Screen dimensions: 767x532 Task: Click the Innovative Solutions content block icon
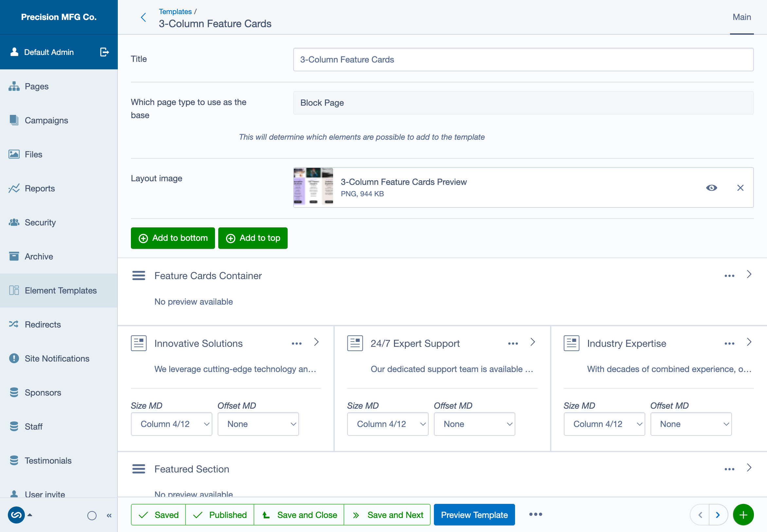(139, 343)
